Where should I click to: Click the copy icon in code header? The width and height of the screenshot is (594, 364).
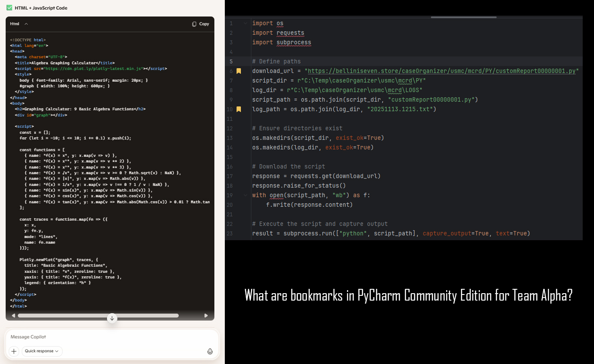point(194,24)
